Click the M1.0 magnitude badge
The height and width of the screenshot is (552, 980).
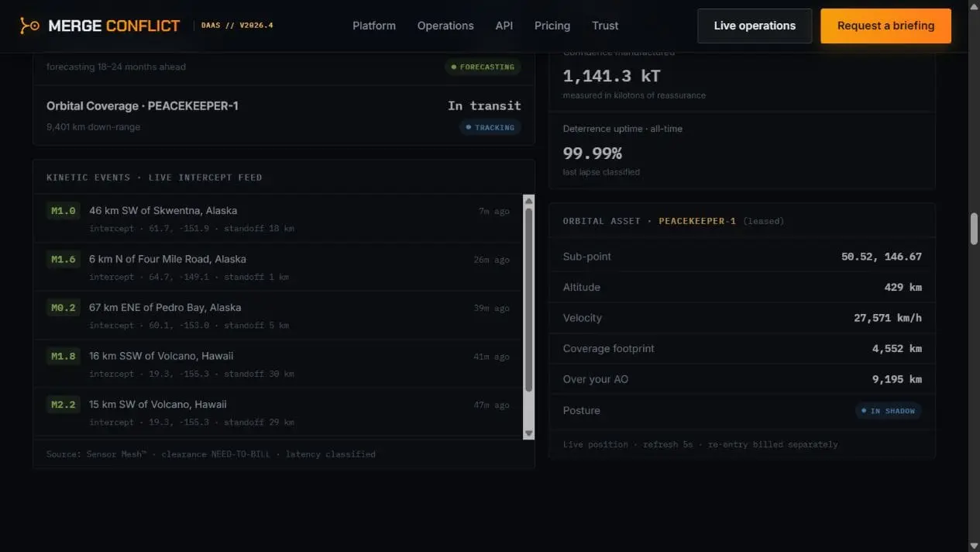coord(64,211)
